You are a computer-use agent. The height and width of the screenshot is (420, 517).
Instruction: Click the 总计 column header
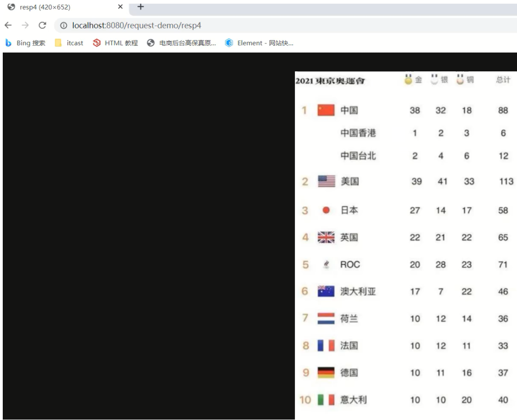[x=503, y=80]
